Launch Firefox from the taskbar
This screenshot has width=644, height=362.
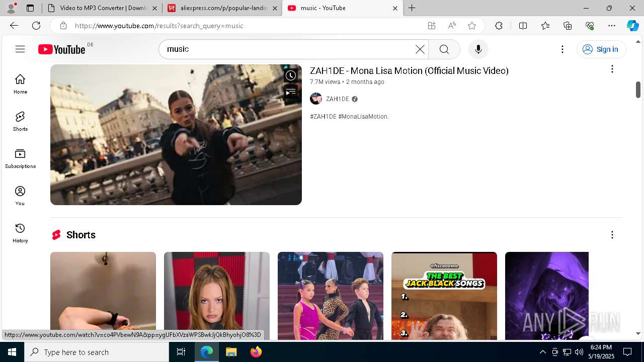(256, 352)
